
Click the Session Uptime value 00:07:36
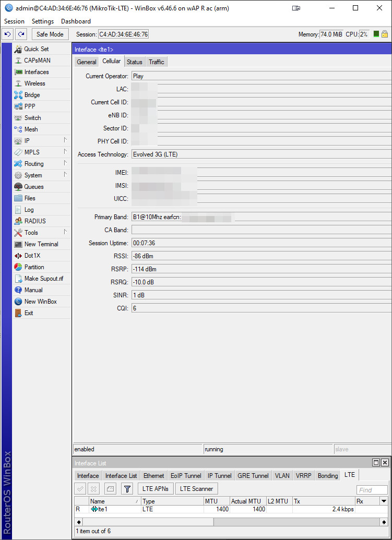coord(262,243)
